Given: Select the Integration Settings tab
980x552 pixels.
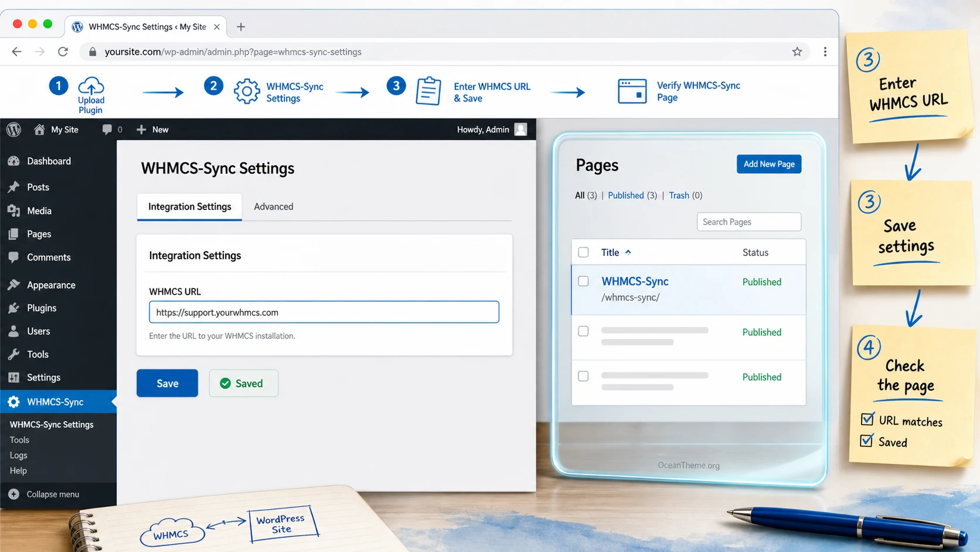Looking at the screenshot, I should coord(189,206).
